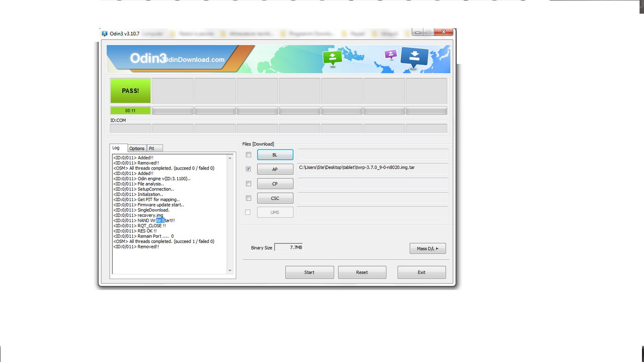Open the Mass D/L menu button
The width and height of the screenshot is (644, 362).
(428, 248)
